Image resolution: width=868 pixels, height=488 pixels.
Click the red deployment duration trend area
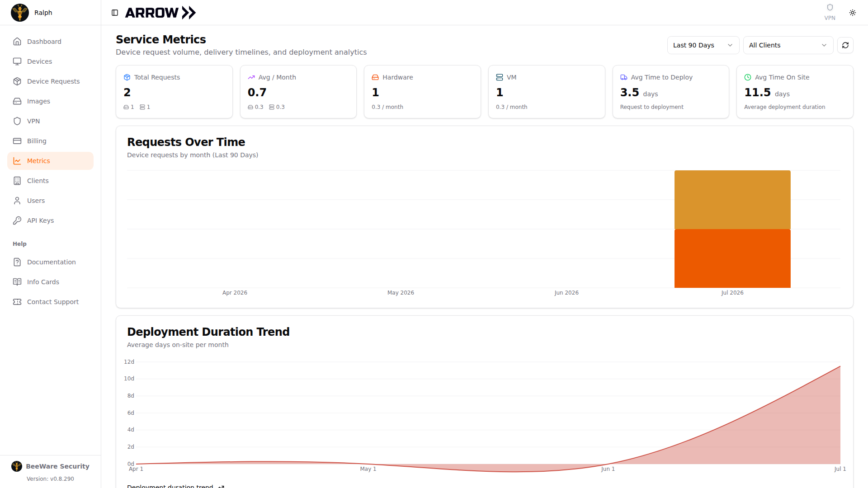769,434
